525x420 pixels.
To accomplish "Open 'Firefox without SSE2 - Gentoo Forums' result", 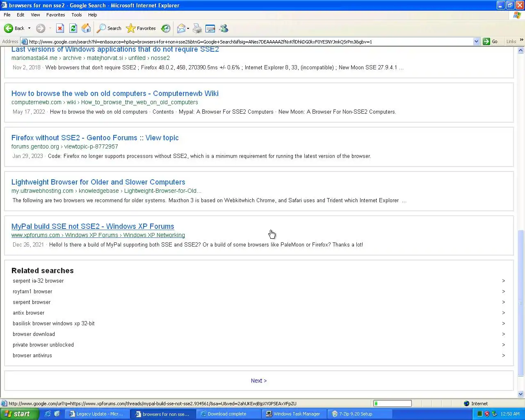I will tap(95, 138).
